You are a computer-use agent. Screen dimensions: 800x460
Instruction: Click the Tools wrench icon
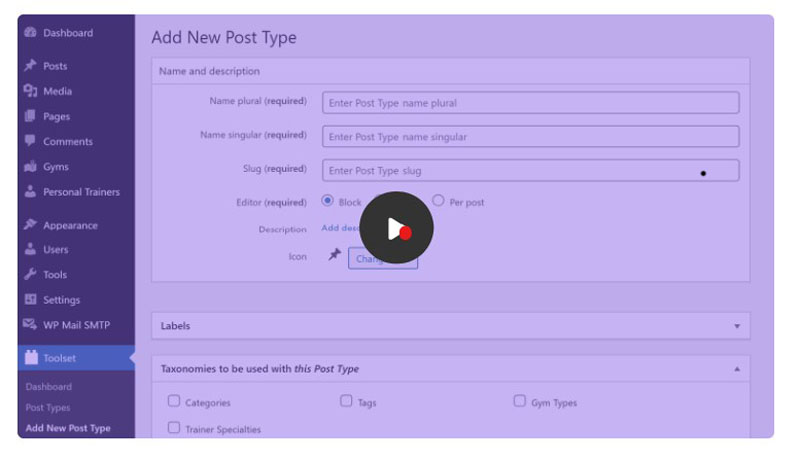coord(31,274)
